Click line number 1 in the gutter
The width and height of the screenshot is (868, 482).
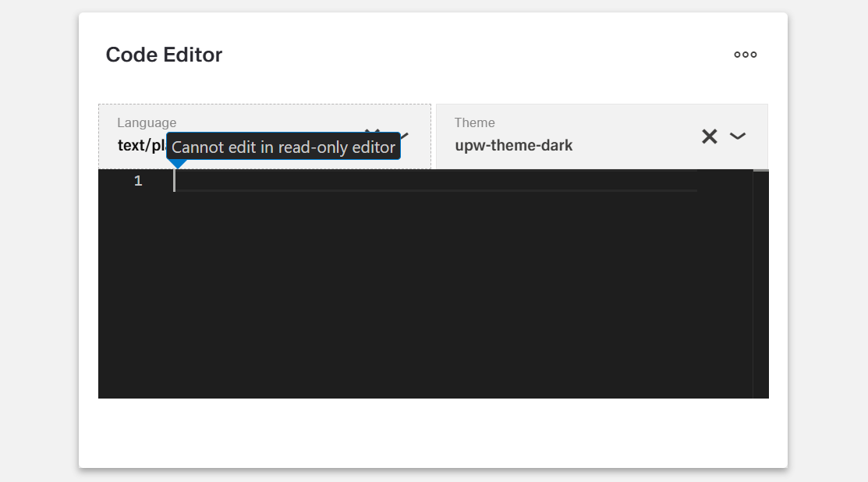coord(138,181)
